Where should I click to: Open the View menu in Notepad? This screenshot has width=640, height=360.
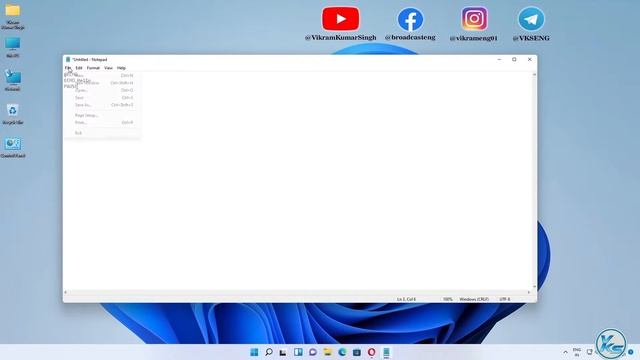tap(108, 68)
